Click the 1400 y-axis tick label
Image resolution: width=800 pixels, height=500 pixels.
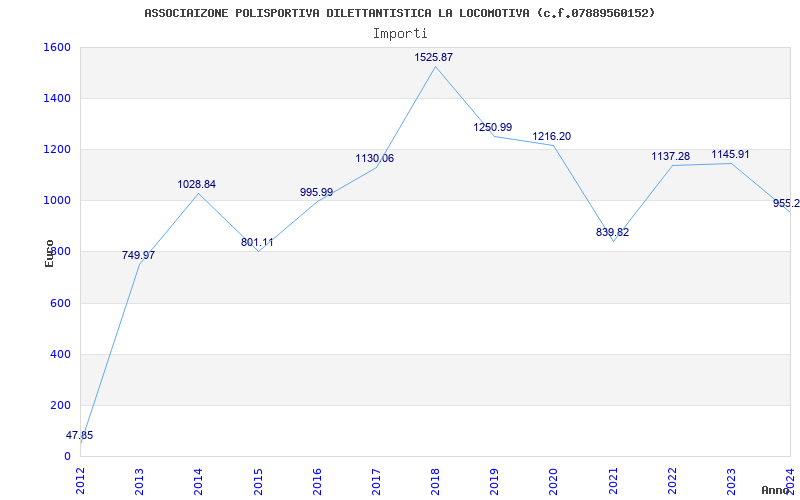(x=57, y=98)
